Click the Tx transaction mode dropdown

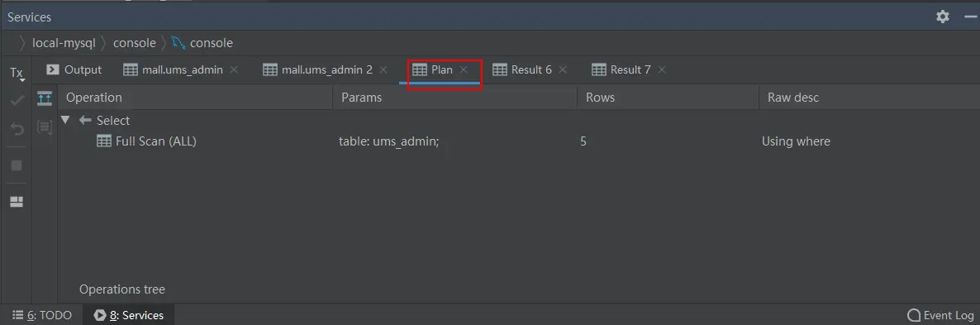[x=17, y=74]
